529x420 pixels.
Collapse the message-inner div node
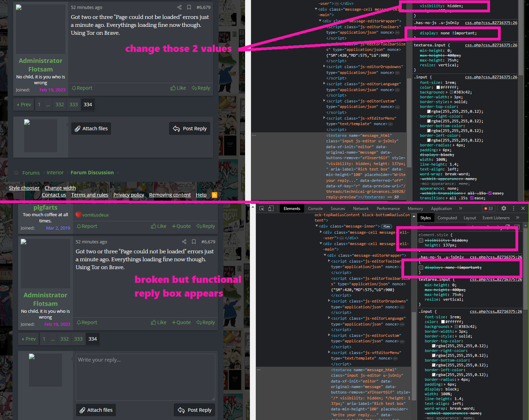coord(317,226)
